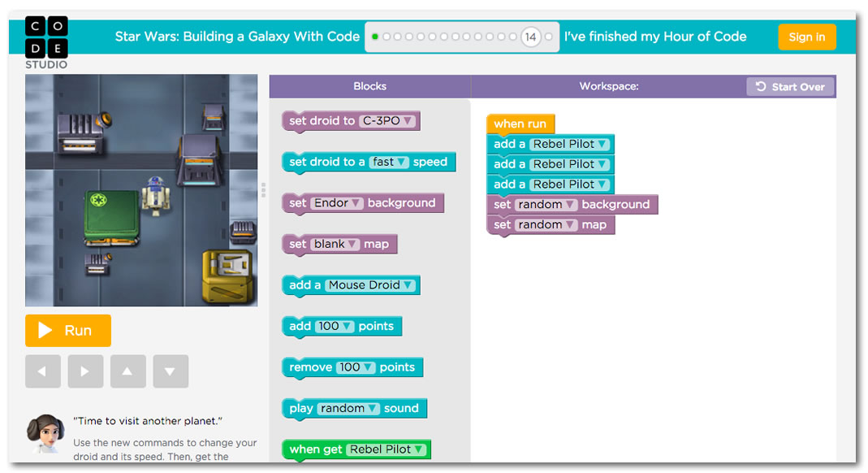868x473 pixels.
Task: Click the Run play button
Action: point(68,331)
